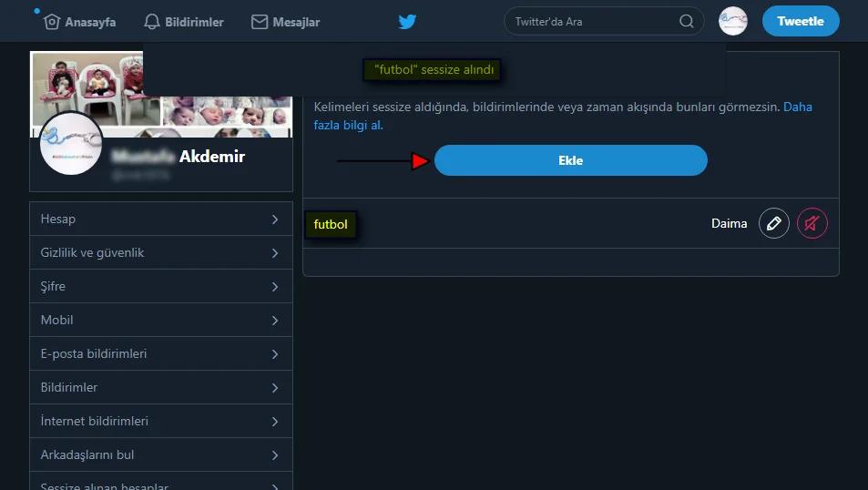Click the Twitter'da Ara search field
This screenshot has width=868, height=490.
pyautogui.click(x=592, y=21)
